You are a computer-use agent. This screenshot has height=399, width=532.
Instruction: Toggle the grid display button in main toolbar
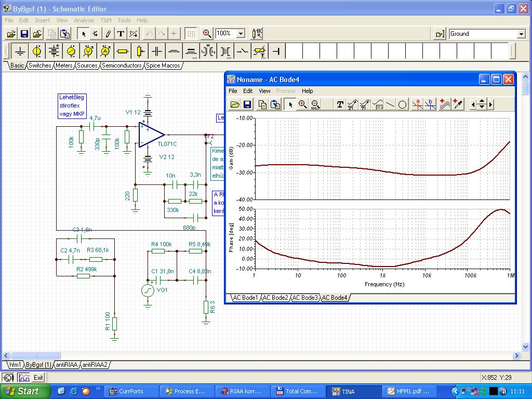click(191, 34)
